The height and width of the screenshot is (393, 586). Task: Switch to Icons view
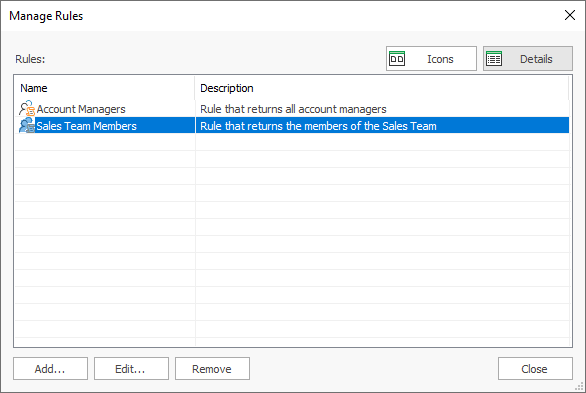point(431,59)
